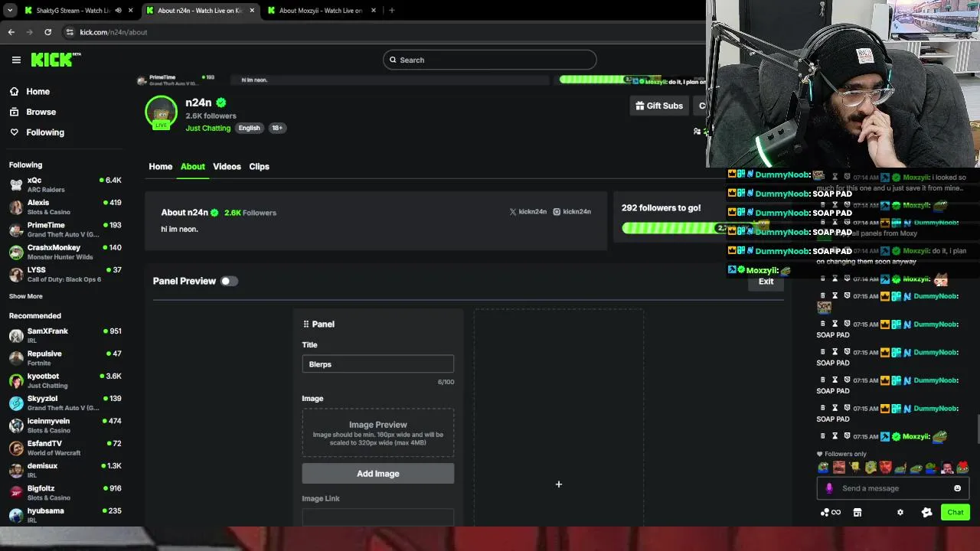Click xQc avatar in Following list
This screenshot has width=980, height=551.
click(16, 184)
